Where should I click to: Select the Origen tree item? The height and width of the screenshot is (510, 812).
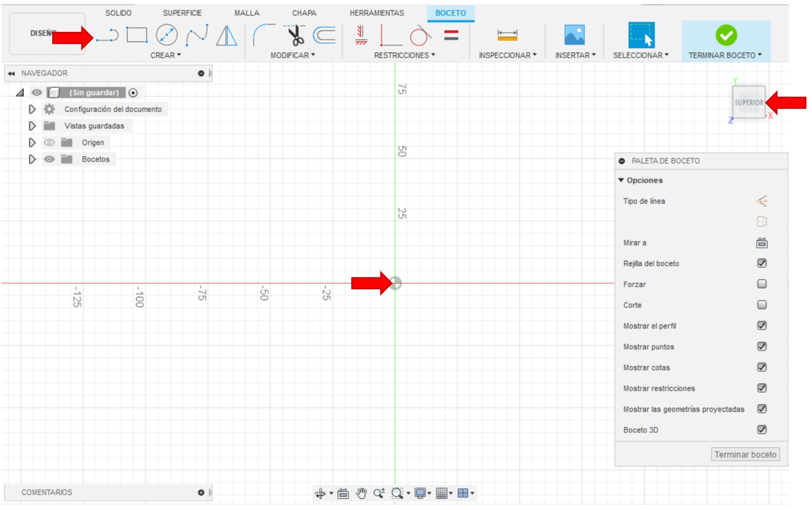[x=93, y=142]
